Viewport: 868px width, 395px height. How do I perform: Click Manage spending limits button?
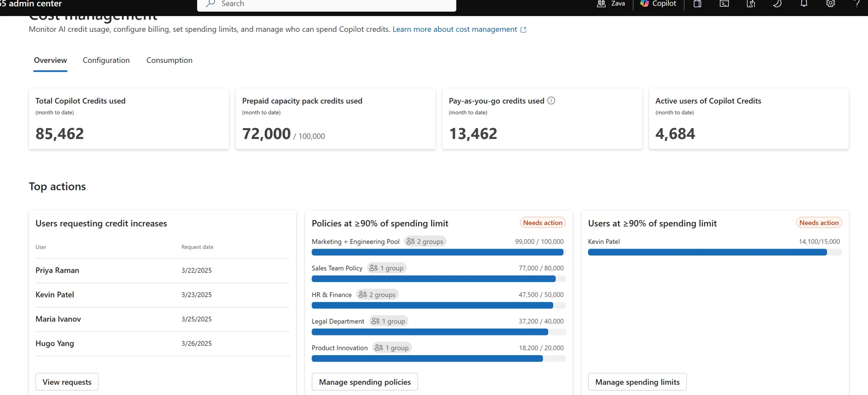pyautogui.click(x=637, y=382)
